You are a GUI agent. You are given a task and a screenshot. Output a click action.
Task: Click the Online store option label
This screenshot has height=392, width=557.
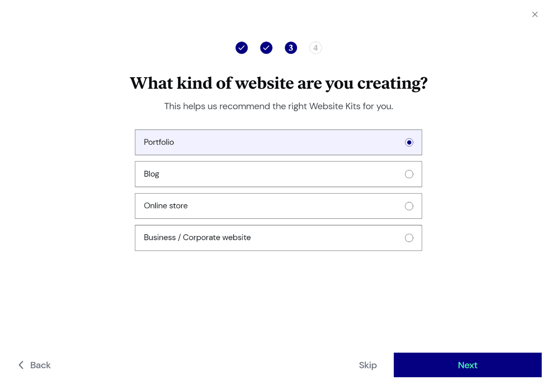tap(166, 206)
